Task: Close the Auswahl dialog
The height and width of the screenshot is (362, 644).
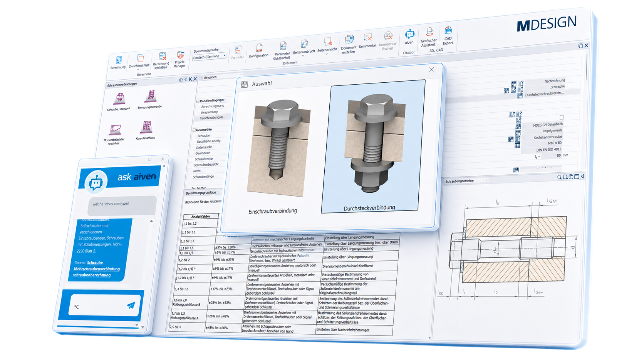Action: [x=431, y=69]
